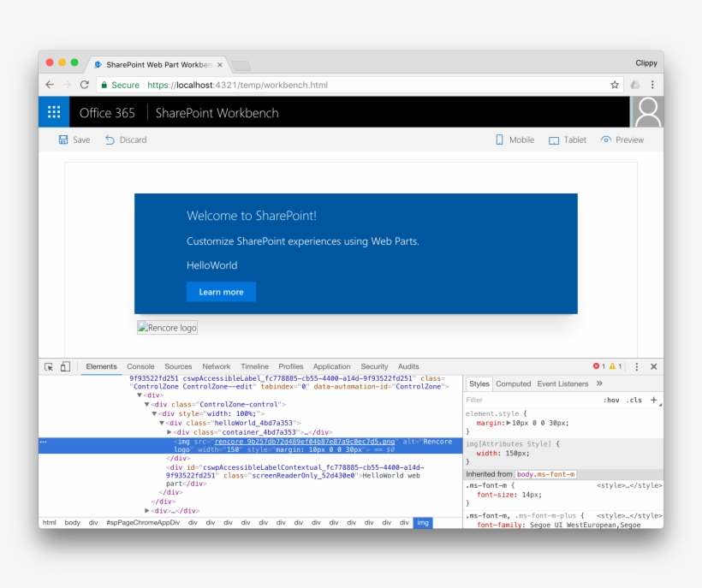Click the Learn more button
The height and width of the screenshot is (588, 702).
coord(221,292)
